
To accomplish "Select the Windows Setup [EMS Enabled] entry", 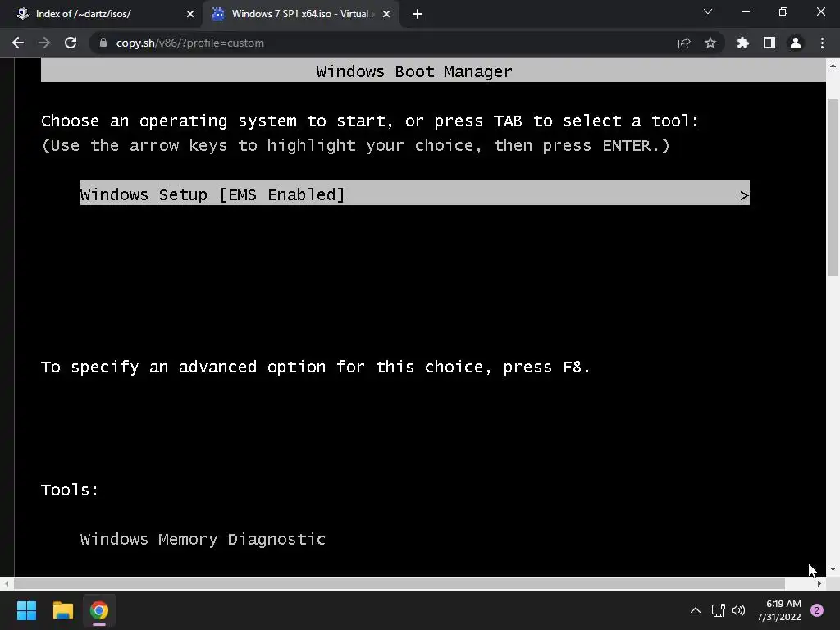I will (414, 193).
